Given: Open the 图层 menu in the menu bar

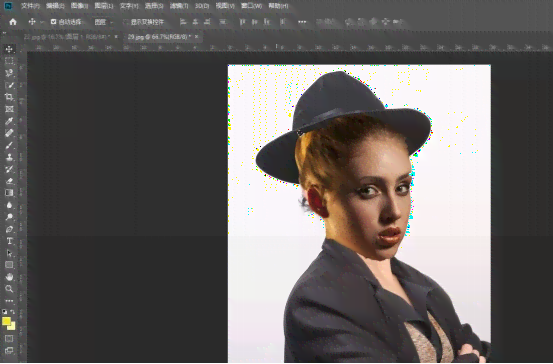Looking at the screenshot, I should (104, 6).
